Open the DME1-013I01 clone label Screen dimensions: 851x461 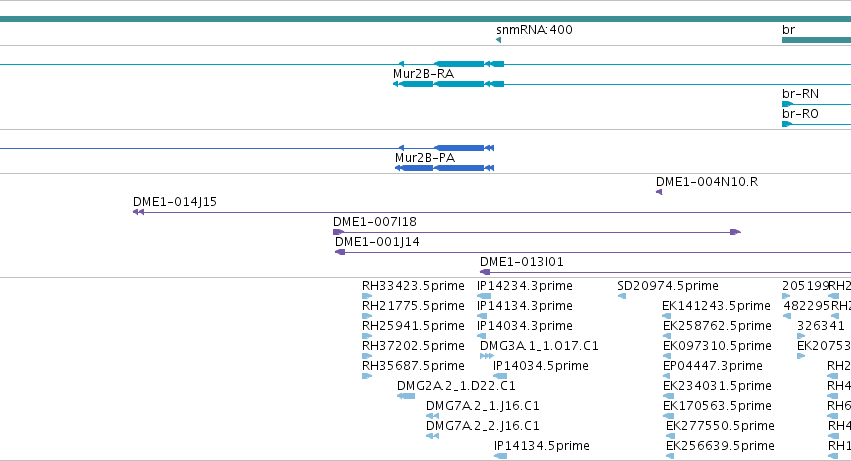(x=522, y=262)
